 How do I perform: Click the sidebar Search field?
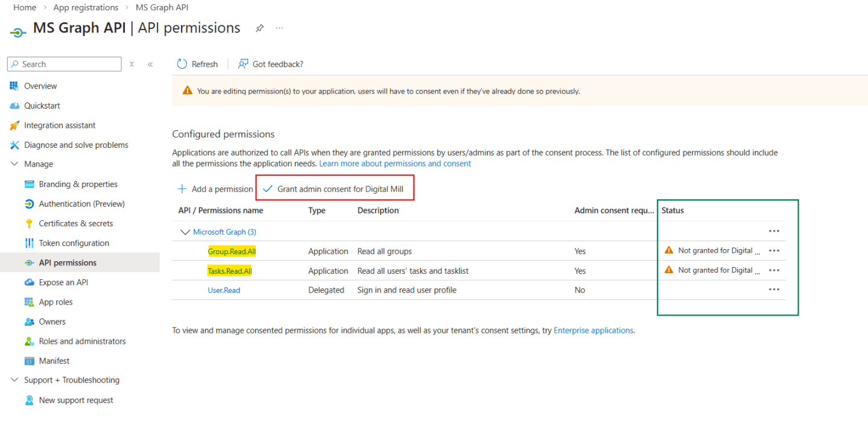click(x=65, y=64)
